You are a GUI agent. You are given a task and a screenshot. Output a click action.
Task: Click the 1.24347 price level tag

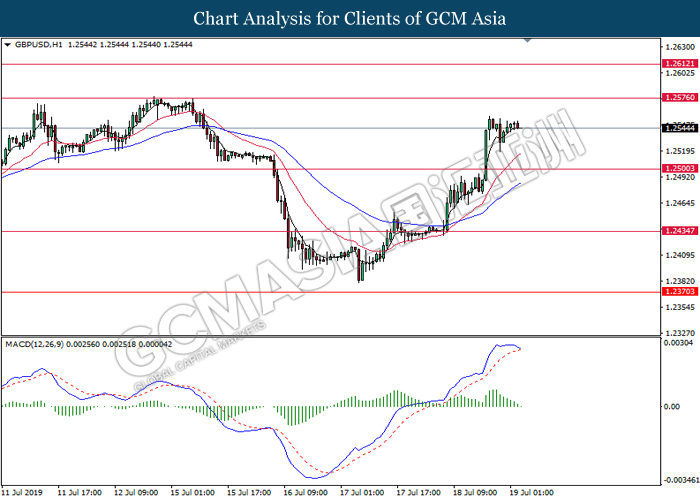pos(679,231)
